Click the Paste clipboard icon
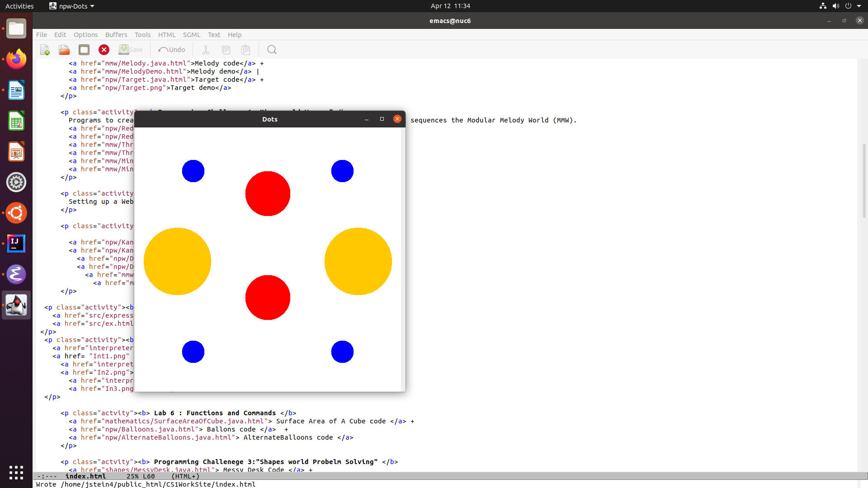The height and width of the screenshot is (488, 868). click(245, 50)
